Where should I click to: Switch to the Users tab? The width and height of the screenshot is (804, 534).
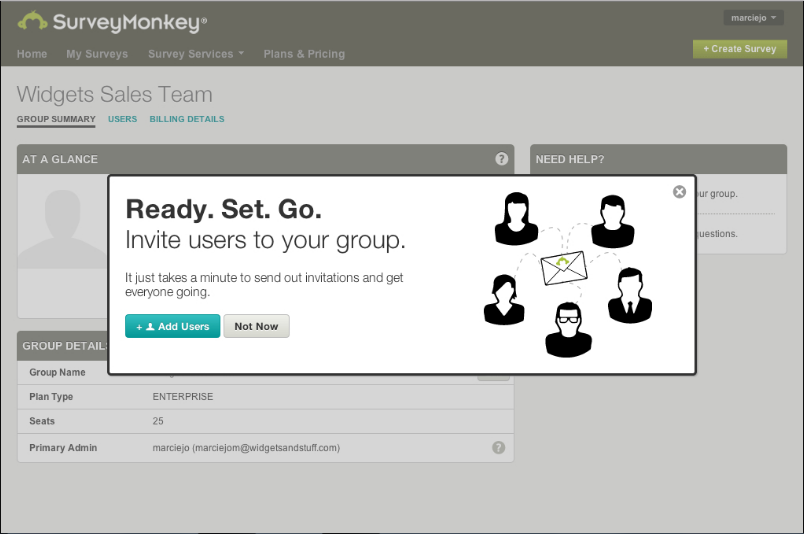[123, 119]
